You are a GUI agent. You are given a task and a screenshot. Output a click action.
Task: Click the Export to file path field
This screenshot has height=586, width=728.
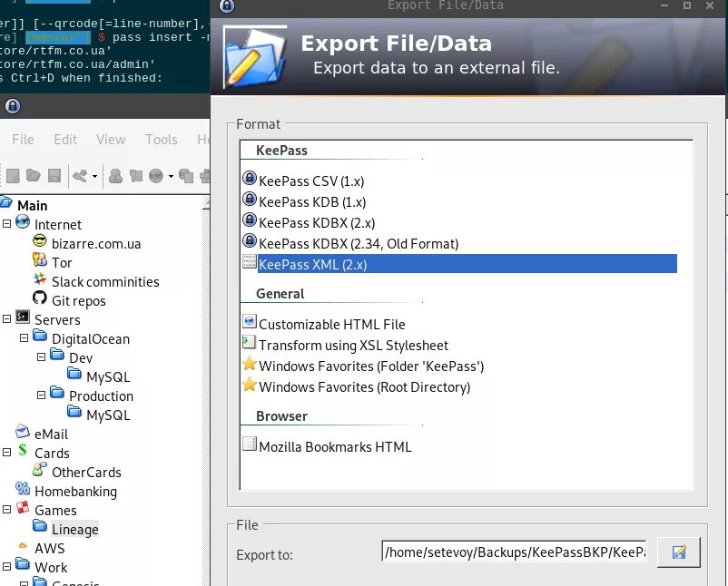click(x=514, y=552)
